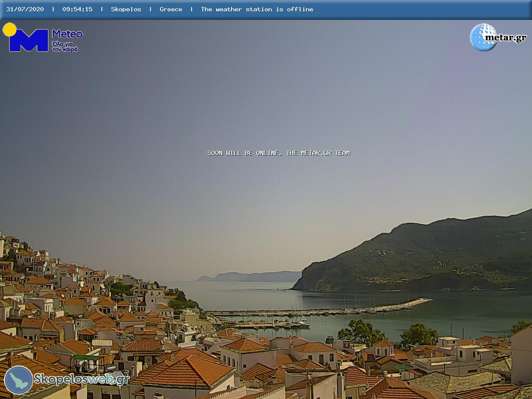The height and width of the screenshot is (399, 532).
Task: Click the Meteo logo
Action: (x=43, y=38)
